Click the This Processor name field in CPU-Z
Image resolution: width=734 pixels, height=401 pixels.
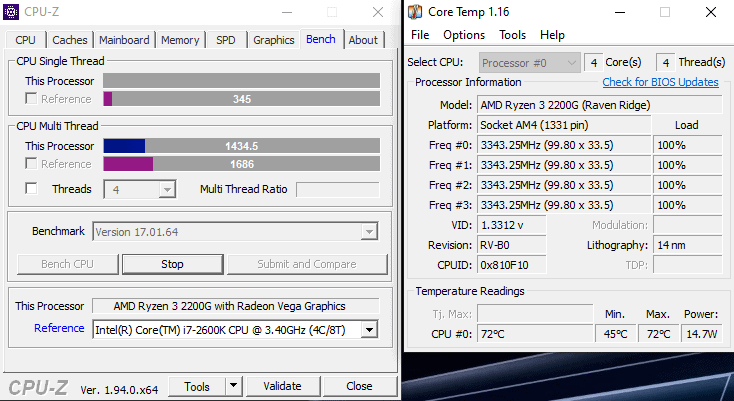[235, 306]
